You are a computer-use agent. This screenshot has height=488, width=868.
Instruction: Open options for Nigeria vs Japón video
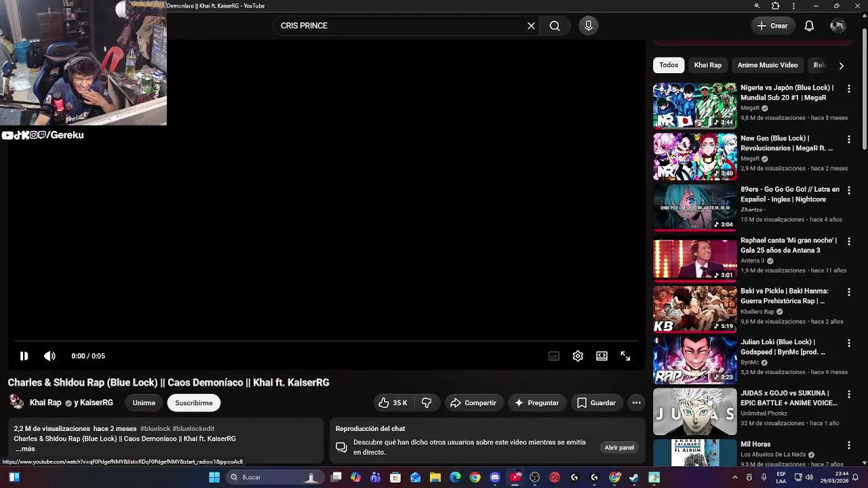point(848,88)
